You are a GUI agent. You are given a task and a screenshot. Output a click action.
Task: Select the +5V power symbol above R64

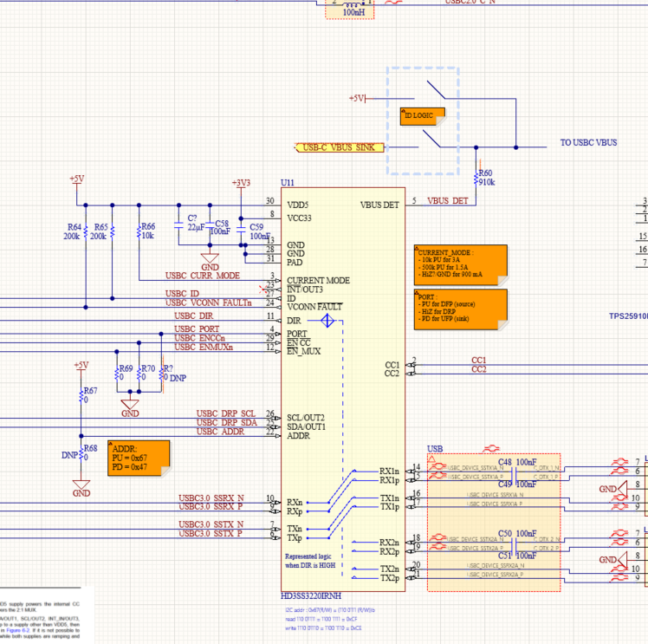(x=77, y=181)
